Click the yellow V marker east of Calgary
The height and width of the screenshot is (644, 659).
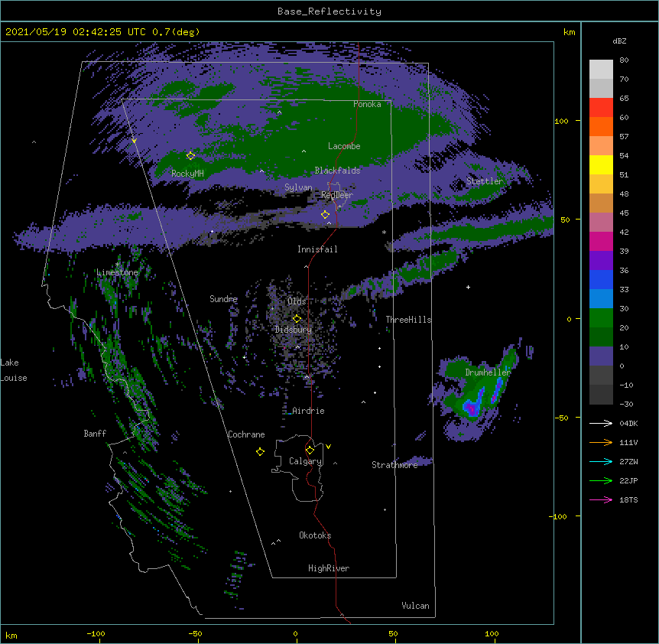point(328,447)
